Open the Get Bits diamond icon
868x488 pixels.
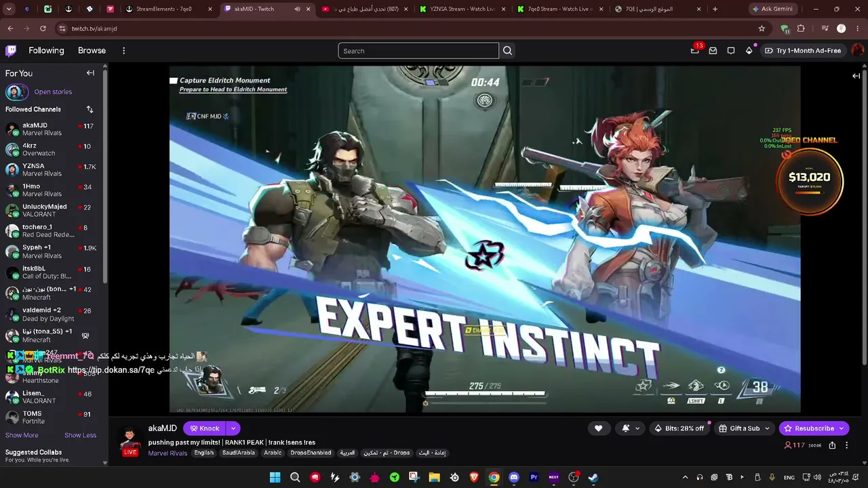click(749, 51)
